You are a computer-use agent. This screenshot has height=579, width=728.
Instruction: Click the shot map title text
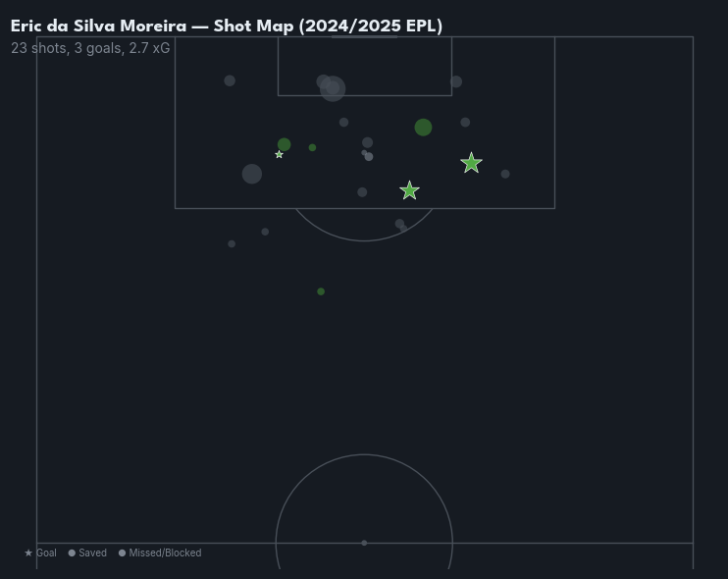point(227,26)
